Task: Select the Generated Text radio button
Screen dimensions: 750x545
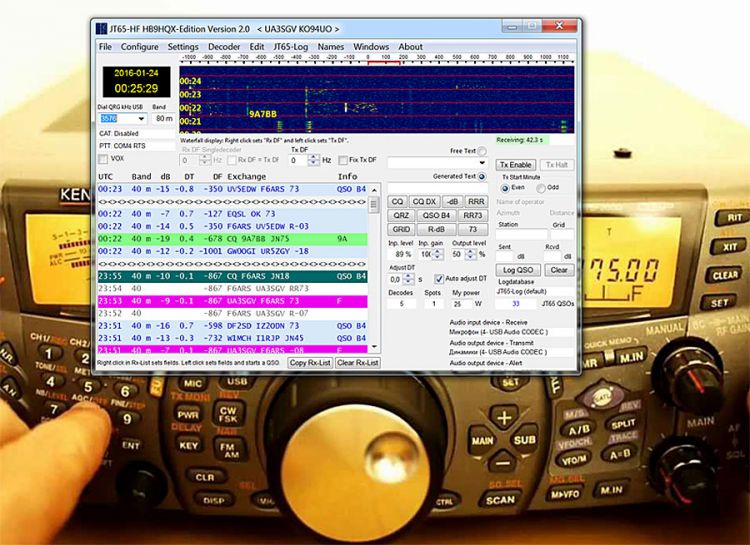Action: coord(482,176)
